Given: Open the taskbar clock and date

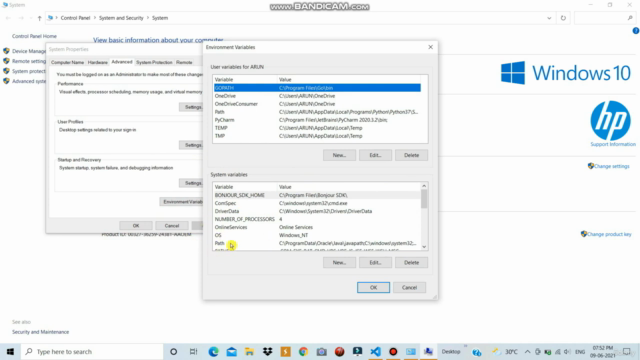Looking at the screenshot, I should pyautogui.click(x=603, y=351).
